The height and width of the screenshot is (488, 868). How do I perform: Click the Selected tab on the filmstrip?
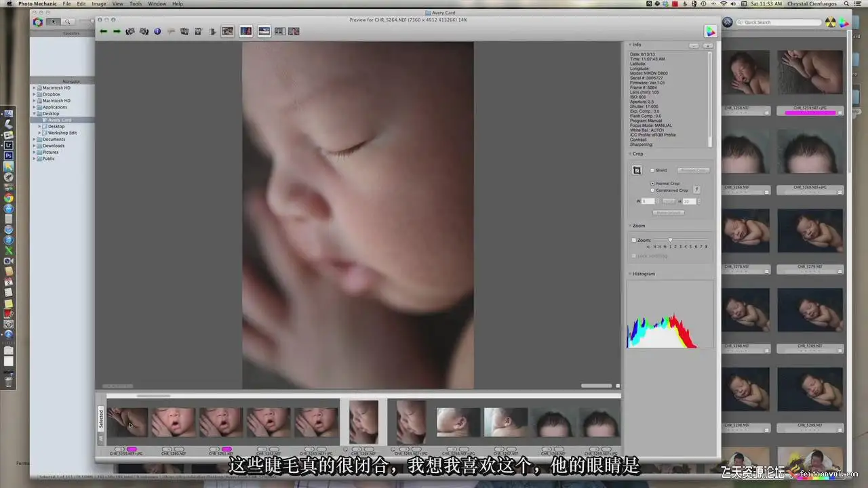click(x=102, y=418)
